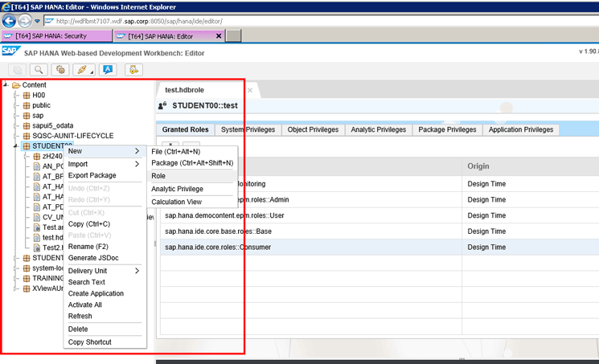Viewport: 599px width, 364px height.
Task: Select Search Text in the context menu
Action: (x=105, y=282)
